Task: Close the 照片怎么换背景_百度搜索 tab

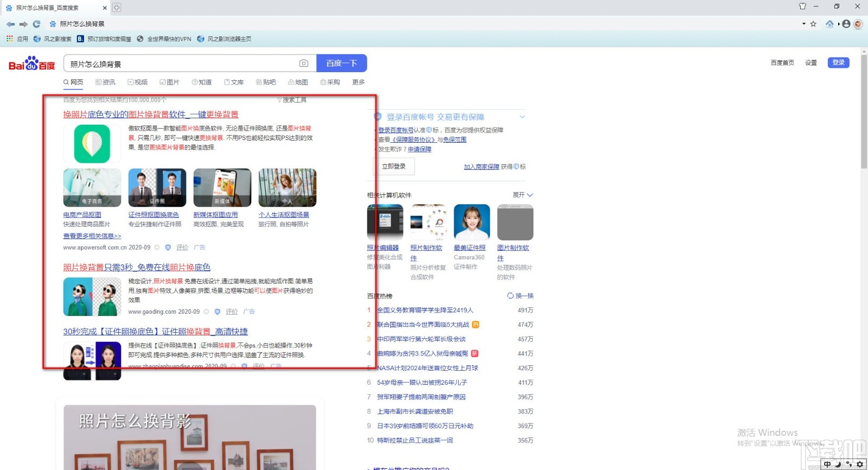Action: pyautogui.click(x=105, y=8)
